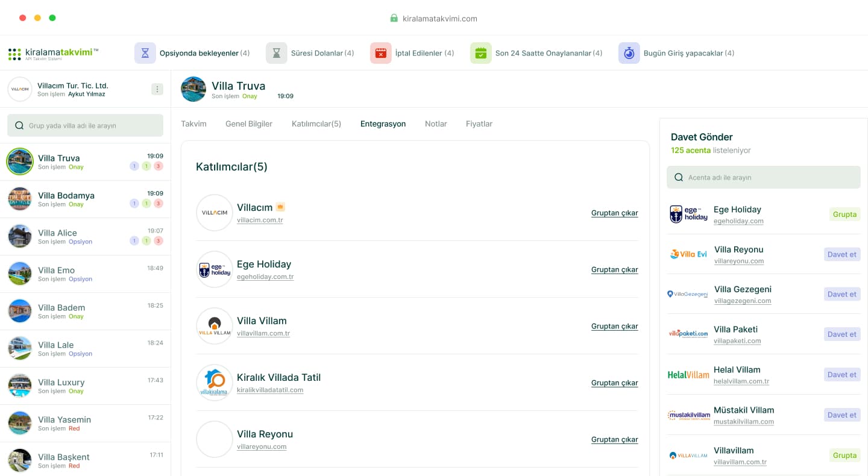Screen dimensions: 868x476
Task: Switch to the Takvim tab
Action: pyautogui.click(x=193, y=124)
